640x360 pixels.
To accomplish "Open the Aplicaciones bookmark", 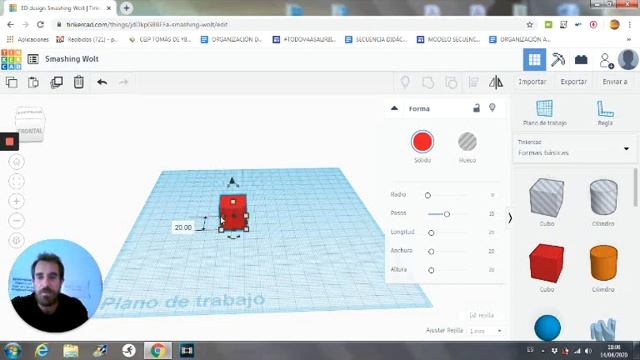I will 28,40.
